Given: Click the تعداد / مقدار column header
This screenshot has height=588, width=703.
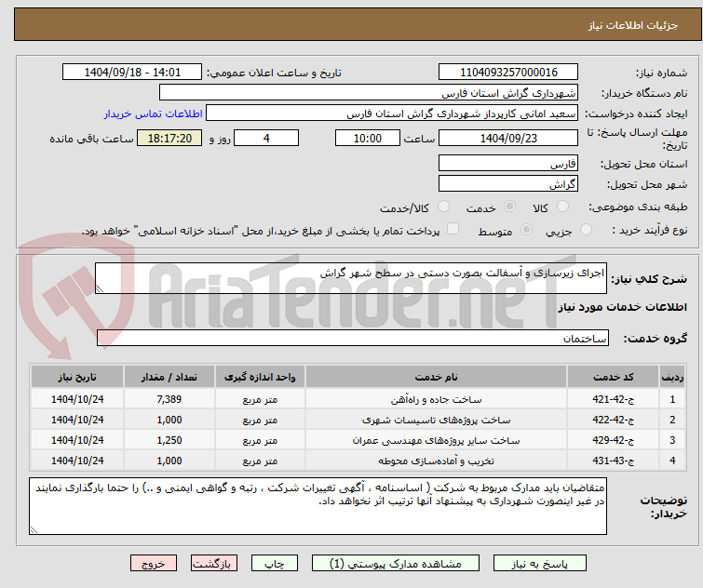Looking at the screenshot, I should (169, 377).
